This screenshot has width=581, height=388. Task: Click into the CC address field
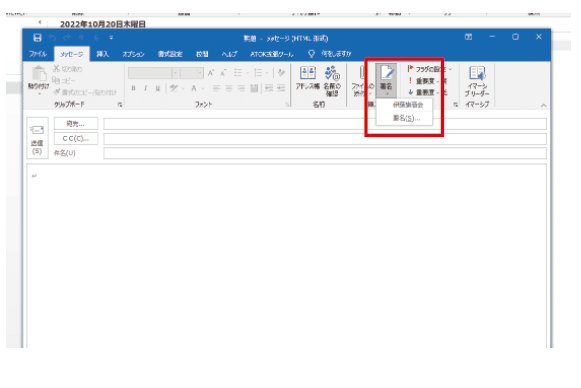click(325, 139)
